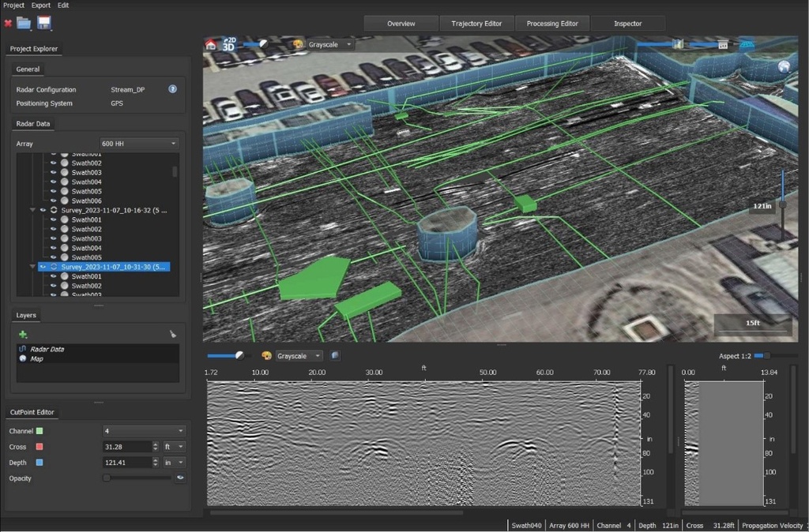Open the Export menu
Screen dimensions: 809x532
pos(40,5)
